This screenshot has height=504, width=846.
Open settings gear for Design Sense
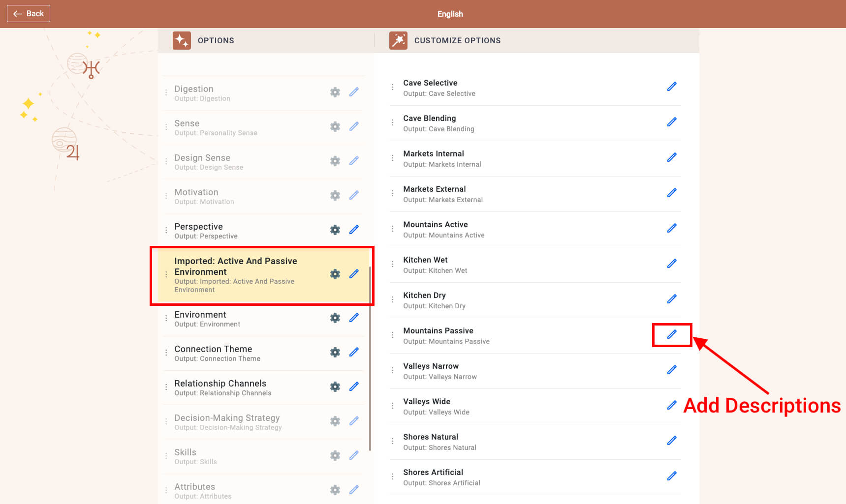click(335, 161)
